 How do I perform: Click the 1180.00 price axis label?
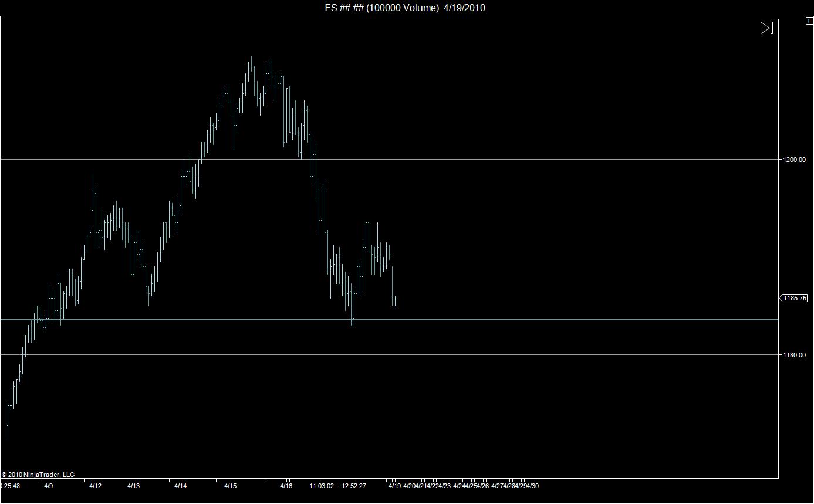pos(794,355)
